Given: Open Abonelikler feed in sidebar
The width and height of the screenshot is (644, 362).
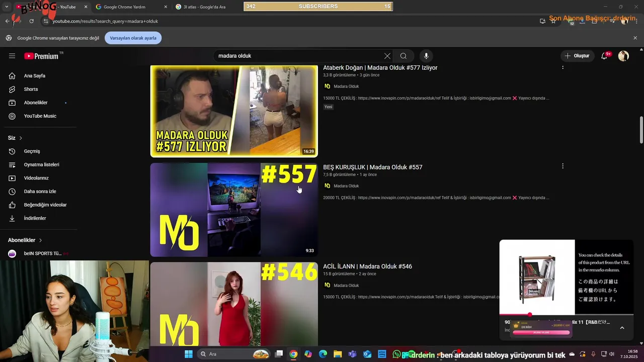Looking at the screenshot, I should pyautogui.click(x=36, y=103).
